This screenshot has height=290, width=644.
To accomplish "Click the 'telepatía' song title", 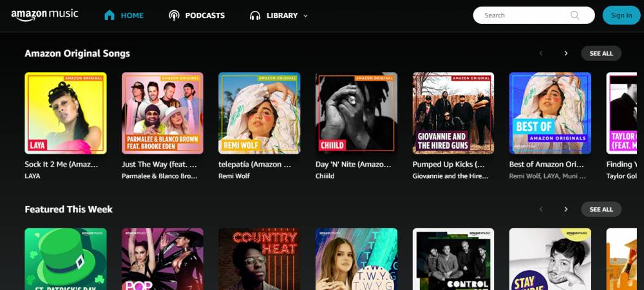I will pyautogui.click(x=255, y=165).
